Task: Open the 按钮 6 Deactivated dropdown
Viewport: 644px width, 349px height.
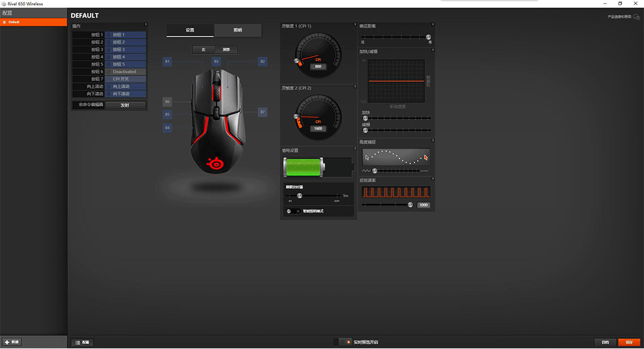Action: 125,72
